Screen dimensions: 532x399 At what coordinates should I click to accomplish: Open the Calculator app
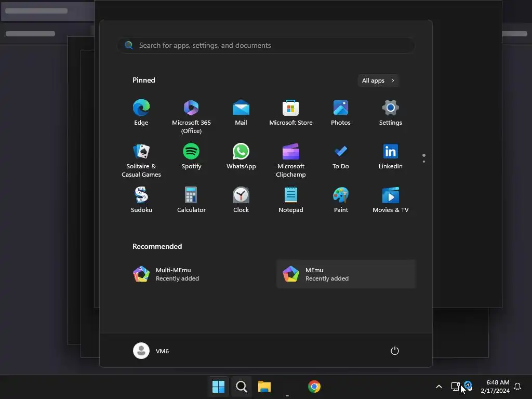point(191,200)
